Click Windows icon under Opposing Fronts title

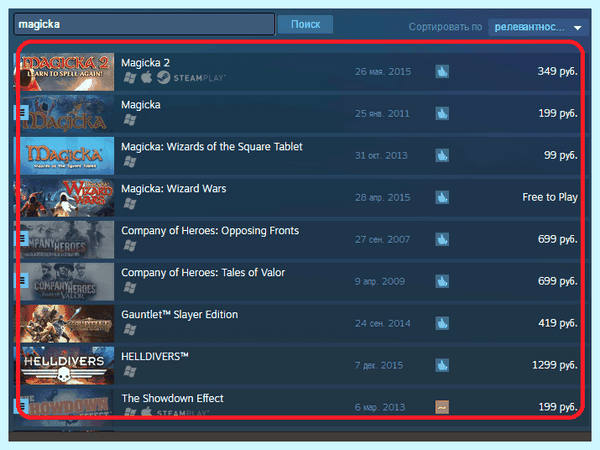coord(130,246)
